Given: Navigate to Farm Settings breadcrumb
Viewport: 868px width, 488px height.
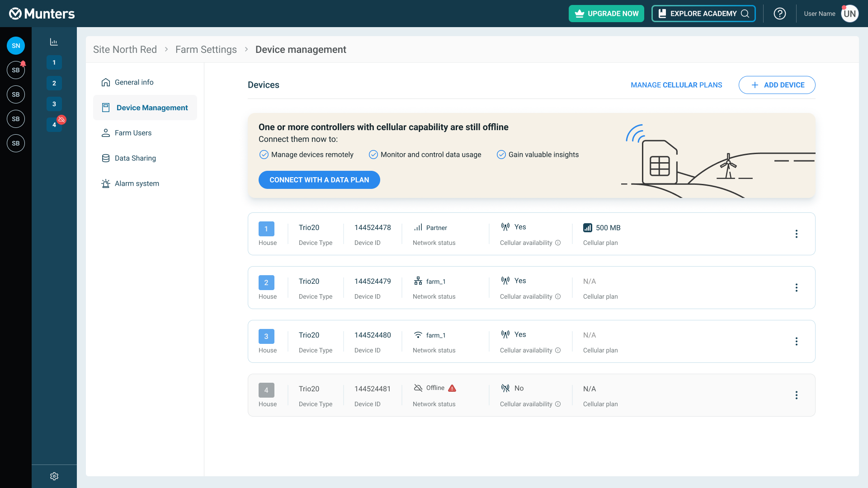Looking at the screenshot, I should pos(206,50).
